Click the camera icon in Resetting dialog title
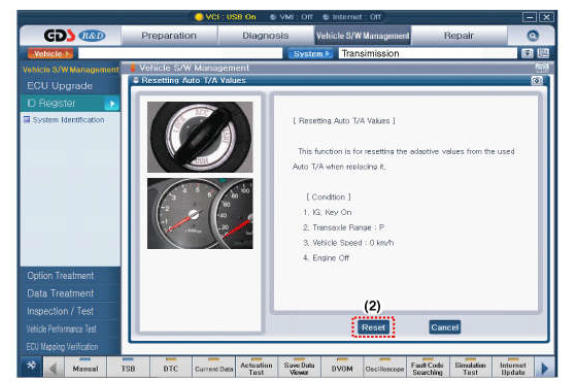This screenshot has width=571, height=390. coord(537,80)
